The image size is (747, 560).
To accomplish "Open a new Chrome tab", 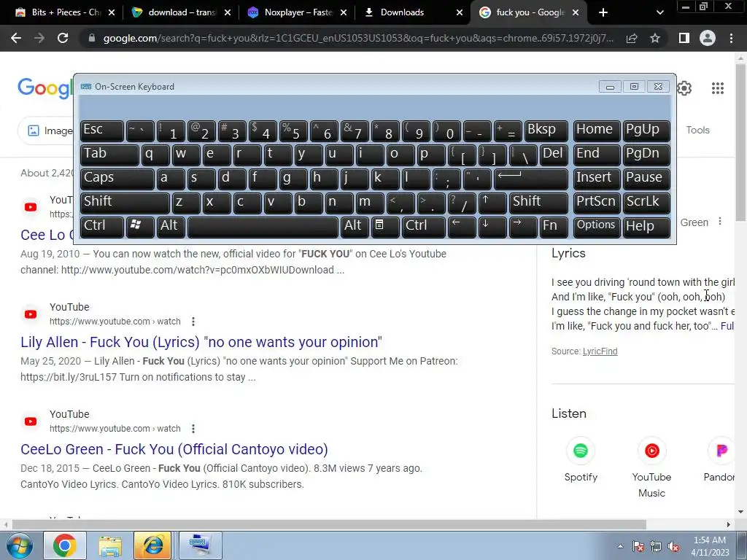I will pyautogui.click(x=603, y=12).
